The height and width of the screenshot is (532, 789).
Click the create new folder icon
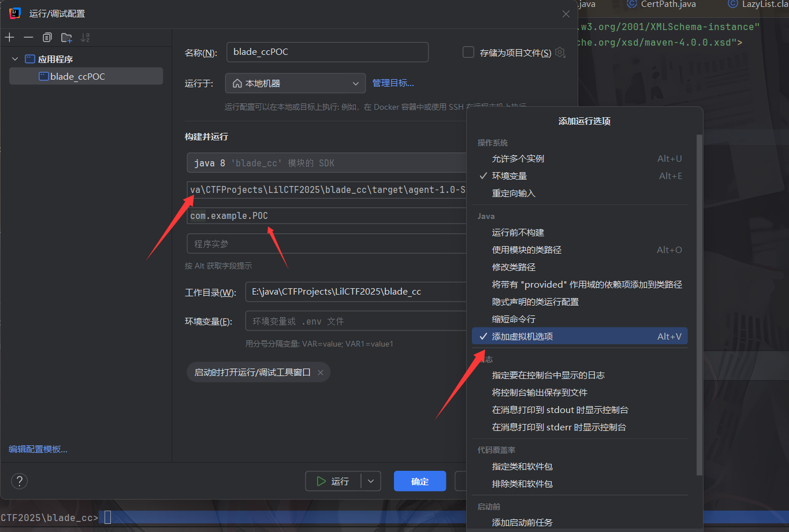point(66,38)
